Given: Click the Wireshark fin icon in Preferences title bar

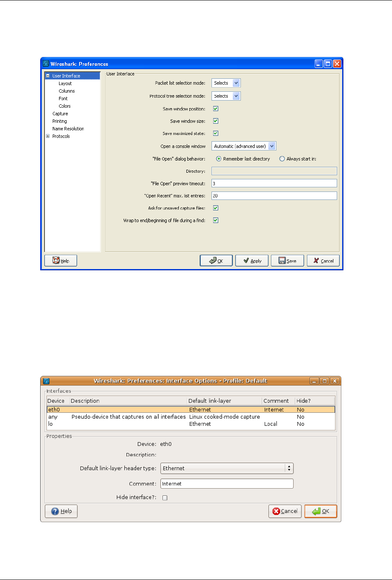Looking at the screenshot, I should click(x=46, y=64).
